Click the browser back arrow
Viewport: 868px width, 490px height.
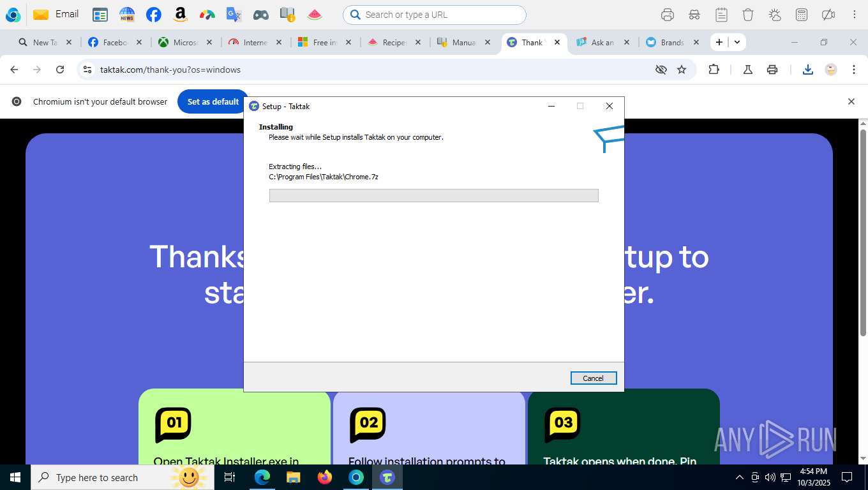[x=14, y=70]
